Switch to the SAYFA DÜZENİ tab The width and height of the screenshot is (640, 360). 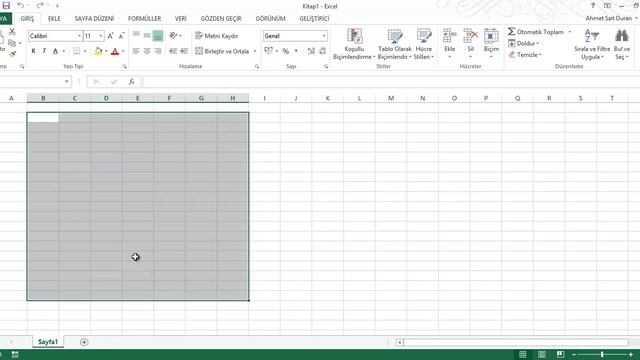(94, 18)
